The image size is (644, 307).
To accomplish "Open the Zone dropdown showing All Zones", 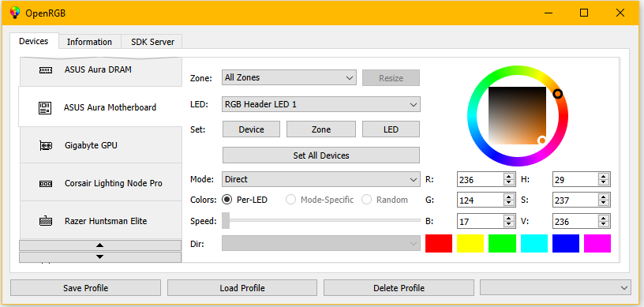I will pyautogui.click(x=289, y=77).
